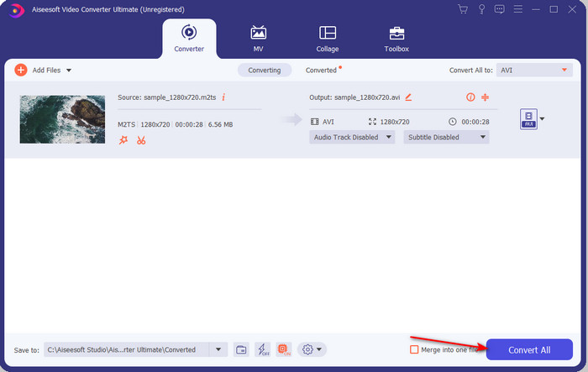Screen dimensions: 588x372
Task: Open the hamburger menu icon
Action: (518, 9)
